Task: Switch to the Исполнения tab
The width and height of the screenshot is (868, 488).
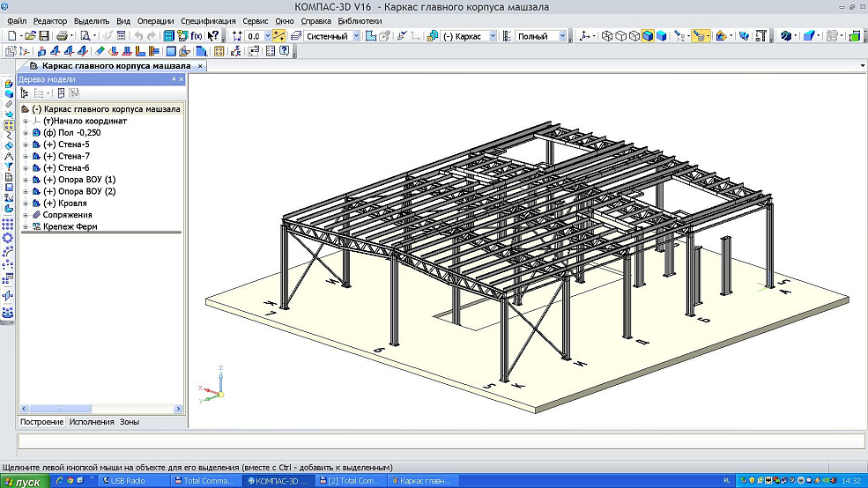Action: coord(92,422)
